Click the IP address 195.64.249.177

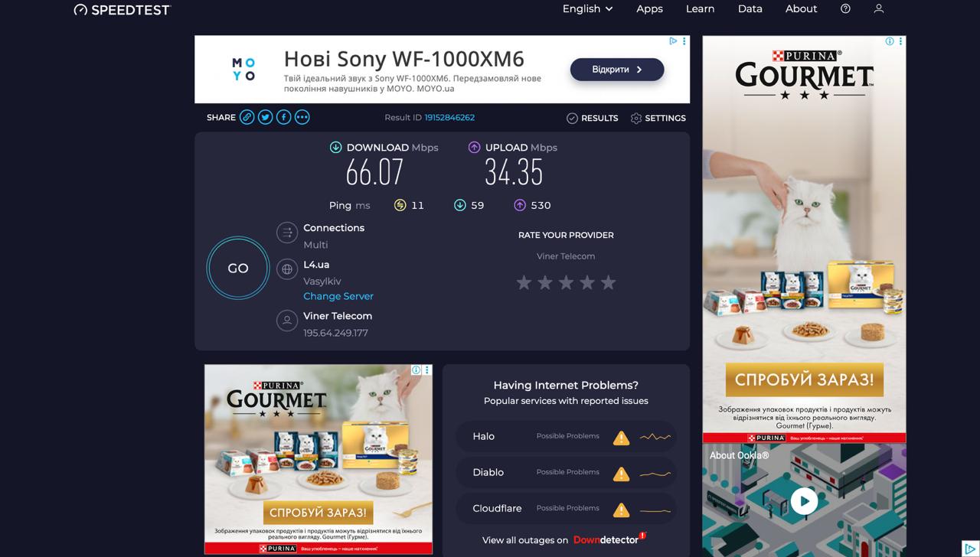pyautogui.click(x=335, y=333)
